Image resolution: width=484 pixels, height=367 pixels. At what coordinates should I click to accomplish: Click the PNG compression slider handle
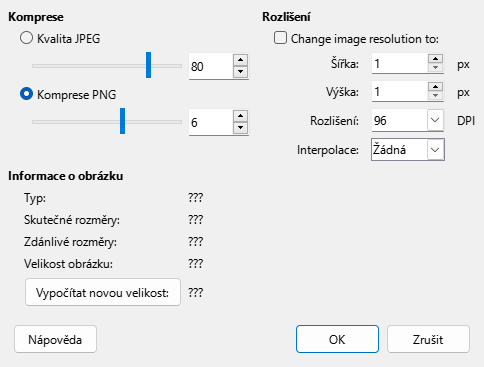pos(122,121)
